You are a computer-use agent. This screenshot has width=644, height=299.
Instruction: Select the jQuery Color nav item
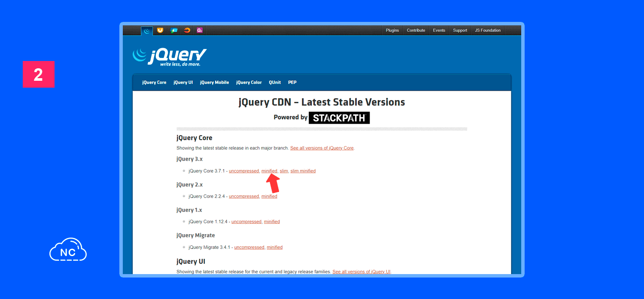pyautogui.click(x=249, y=82)
